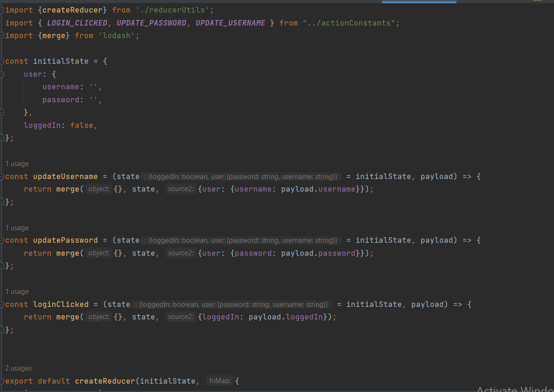Open the 2 usages of createReducer
Viewport: 554px width, 392px height.
(18, 368)
